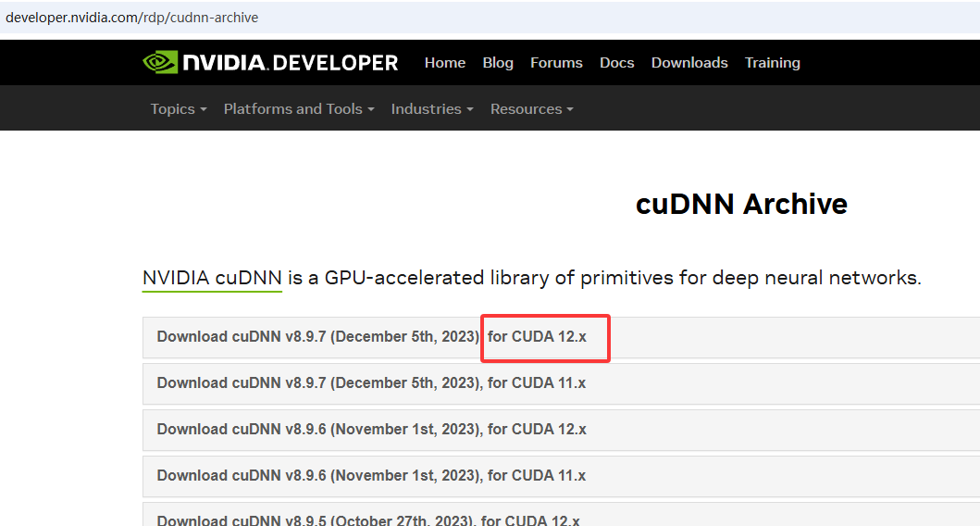Click the NVIDIA Developer logo

[x=270, y=63]
